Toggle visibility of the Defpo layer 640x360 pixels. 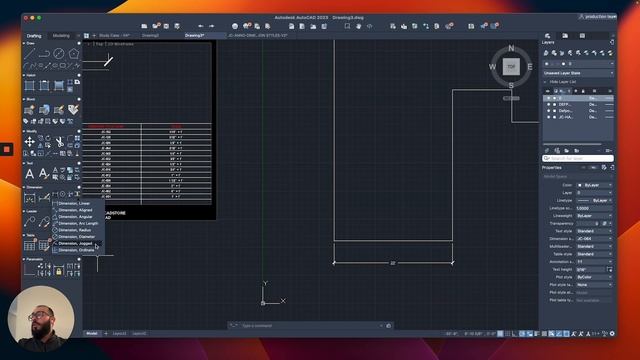pos(549,111)
